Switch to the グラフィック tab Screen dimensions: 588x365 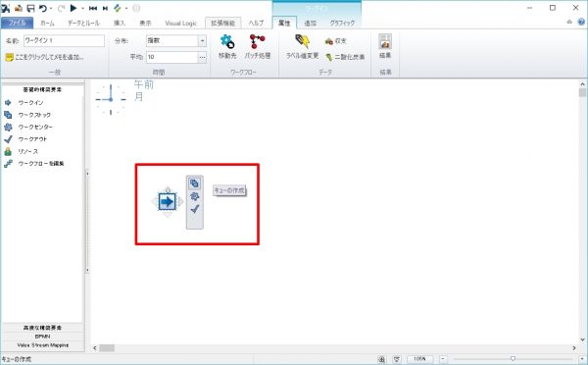click(x=342, y=24)
